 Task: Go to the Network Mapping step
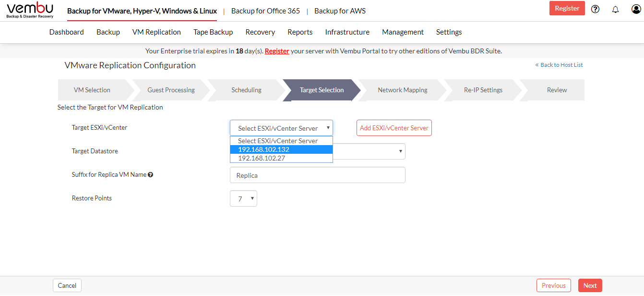tap(402, 90)
